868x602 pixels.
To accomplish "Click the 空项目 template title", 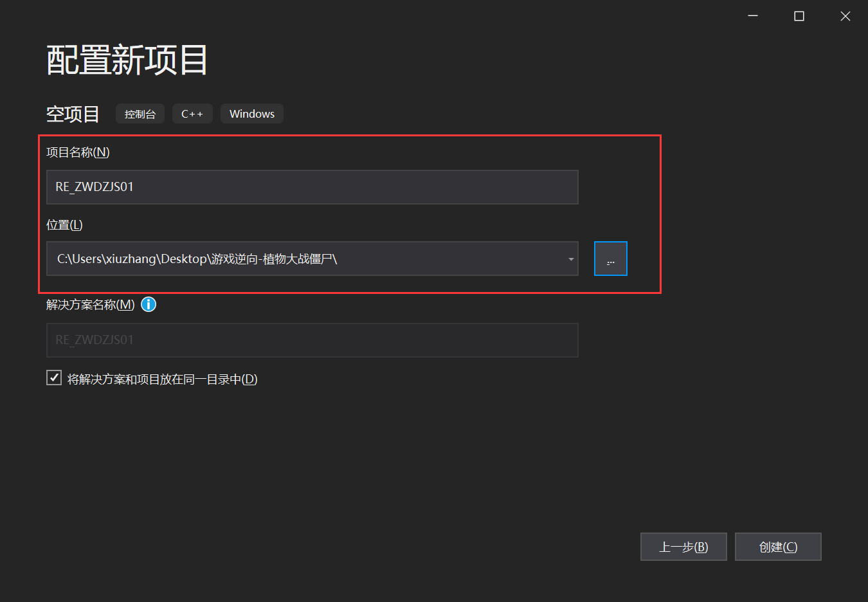I will pyautogui.click(x=73, y=114).
